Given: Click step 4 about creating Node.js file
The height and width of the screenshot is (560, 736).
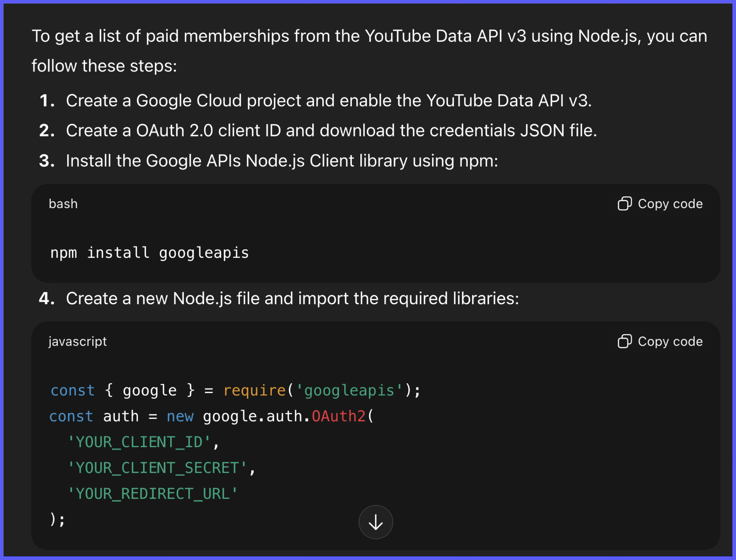Looking at the screenshot, I should (x=292, y=298).
